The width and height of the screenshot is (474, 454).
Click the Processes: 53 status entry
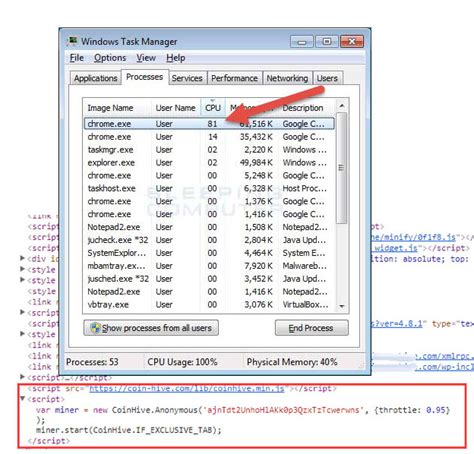[92, 362]
